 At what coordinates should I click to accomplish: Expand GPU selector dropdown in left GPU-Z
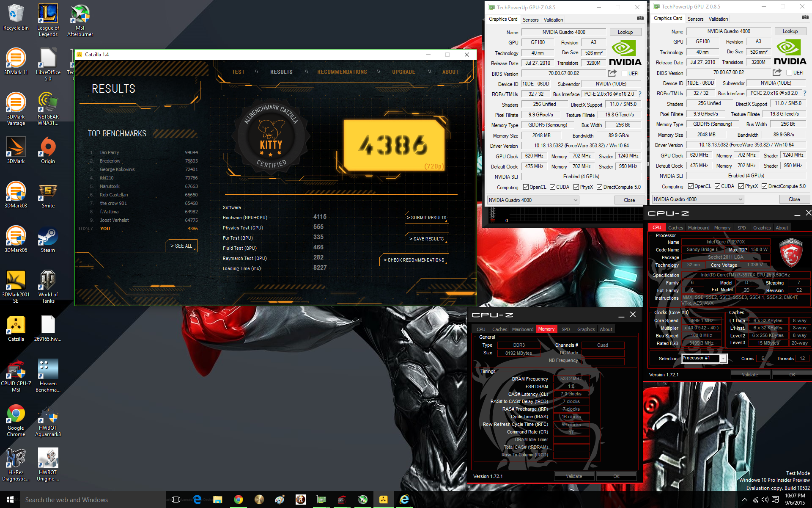click(x=533, y=200)
